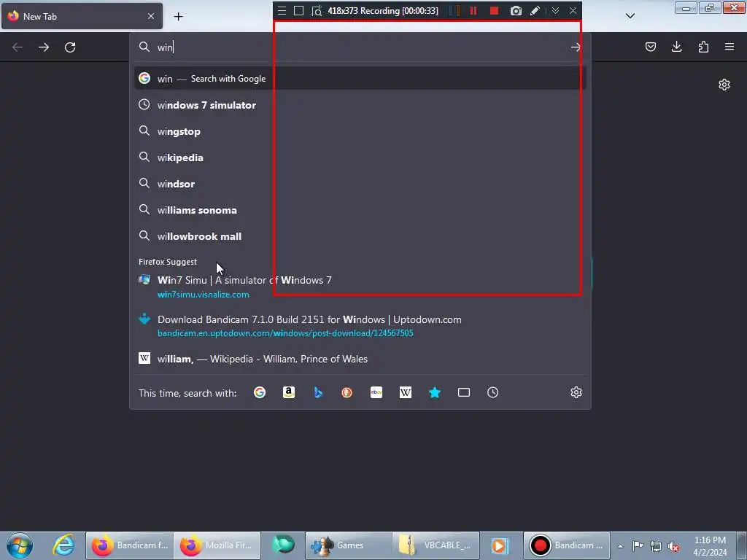Search this time with Amazon

(289, 392)
